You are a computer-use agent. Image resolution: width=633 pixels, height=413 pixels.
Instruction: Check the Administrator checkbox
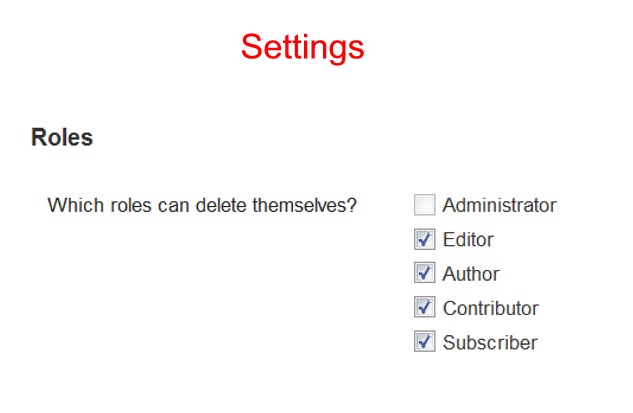[x=424, y=206]
